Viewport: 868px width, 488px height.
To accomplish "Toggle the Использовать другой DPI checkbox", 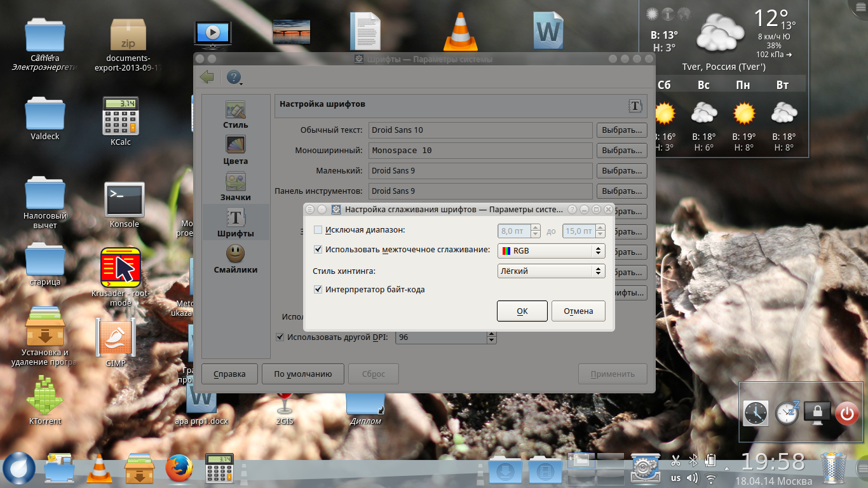I will coord(280,337).
